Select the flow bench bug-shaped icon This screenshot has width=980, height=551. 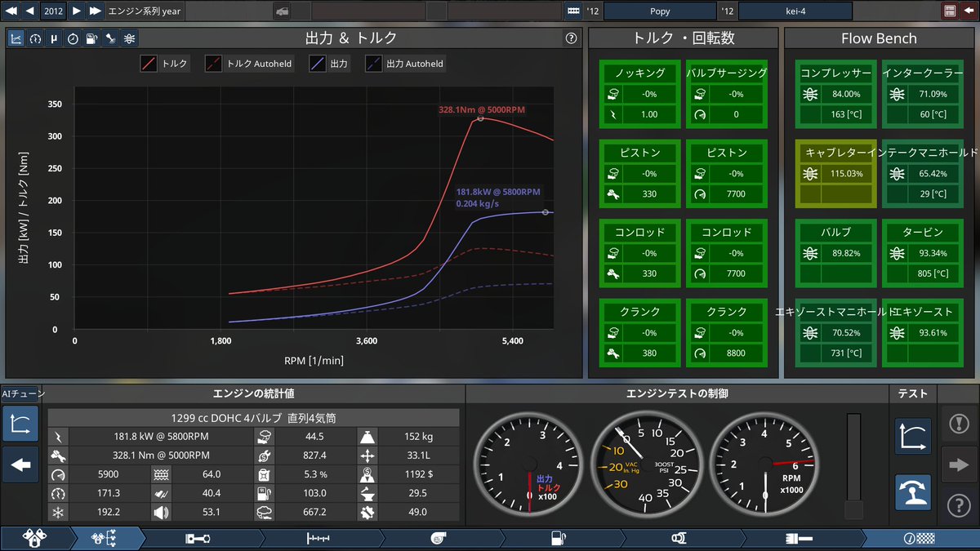(130, 38)
